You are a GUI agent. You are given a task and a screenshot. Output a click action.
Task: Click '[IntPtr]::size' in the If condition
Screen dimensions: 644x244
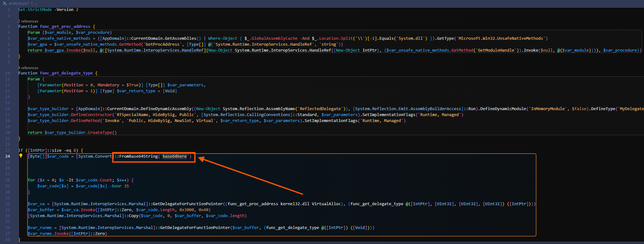tap(45, 150)
